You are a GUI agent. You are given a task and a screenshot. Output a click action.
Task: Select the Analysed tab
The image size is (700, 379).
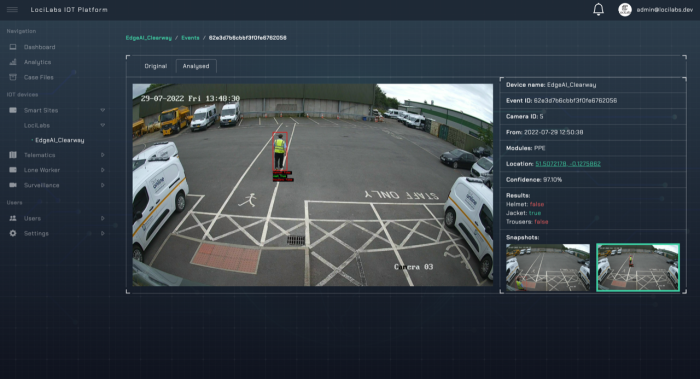point(196,66)
